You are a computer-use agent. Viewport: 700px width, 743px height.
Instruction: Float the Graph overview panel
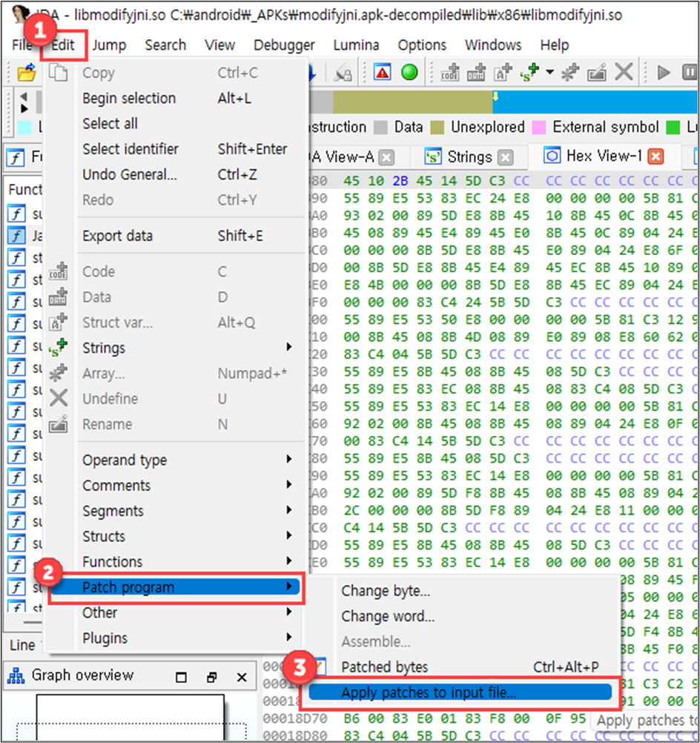211,677
